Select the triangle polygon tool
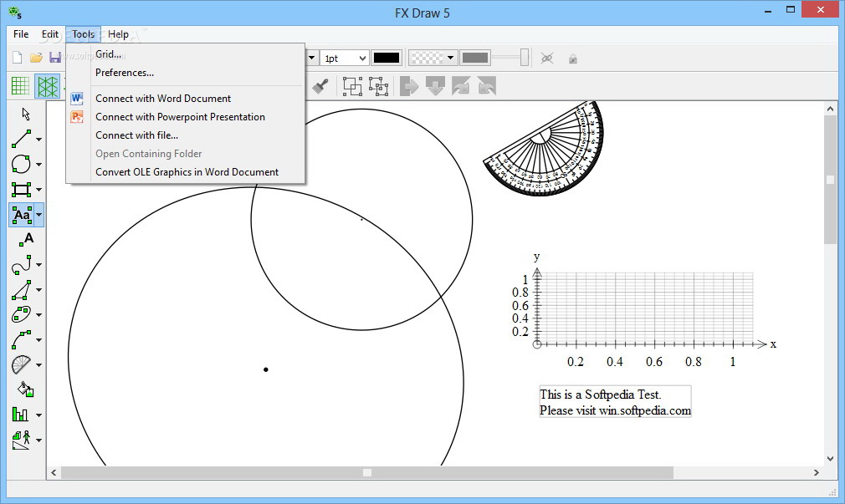The width and height of the screenshot is (845, 504). tap(21, 290)
